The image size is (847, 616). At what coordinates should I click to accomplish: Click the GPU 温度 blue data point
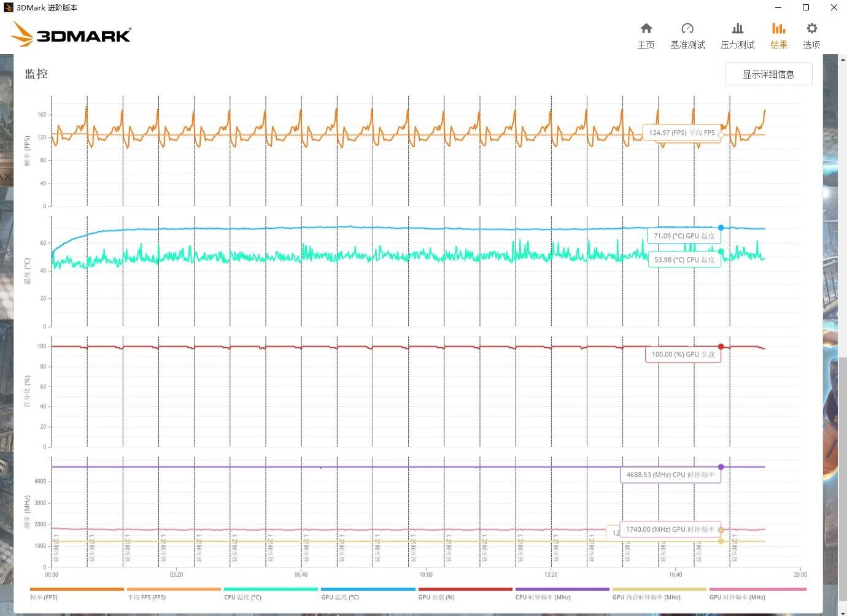[x=721, y=228]
